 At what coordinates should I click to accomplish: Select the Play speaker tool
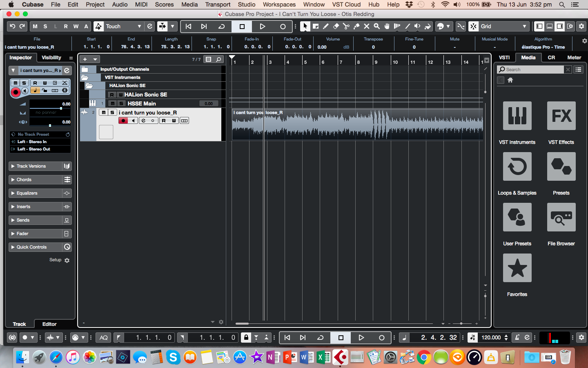(x=417, y=26)
